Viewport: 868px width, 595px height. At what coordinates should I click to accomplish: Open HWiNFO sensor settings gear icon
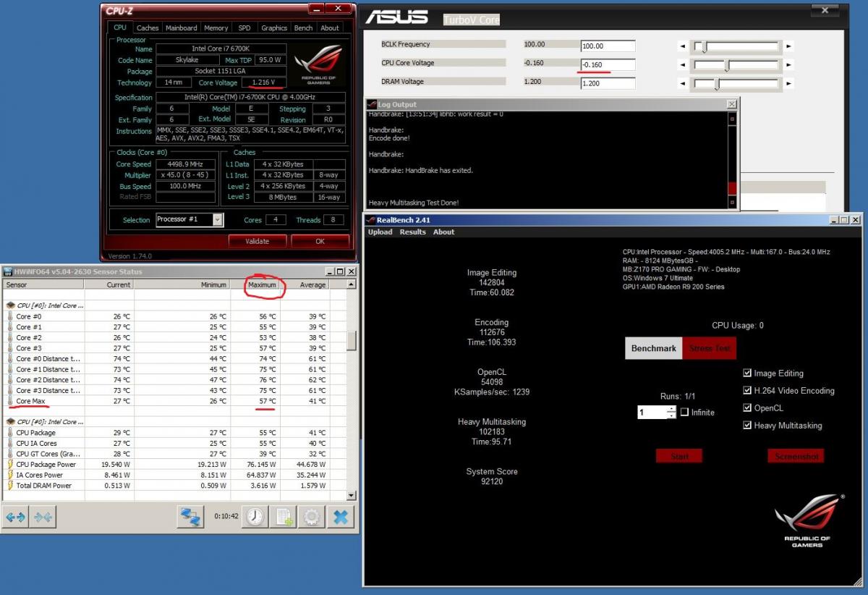[x=312, y=517]
